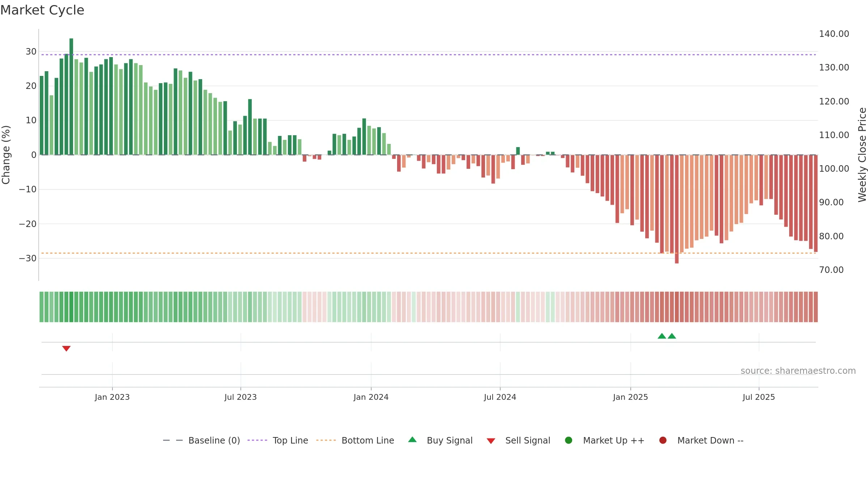
Task: Click the 90.00 price axis tick
Action: point(831,202)
